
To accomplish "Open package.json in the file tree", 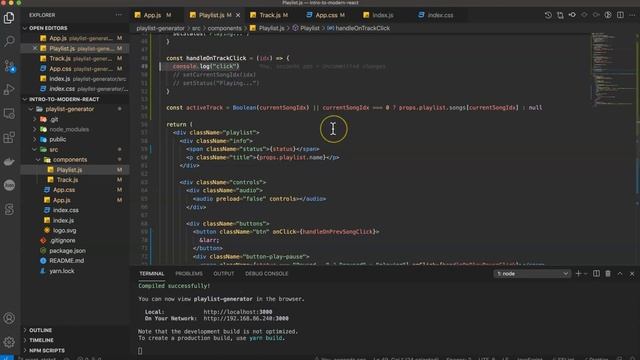I will (x=67, y=251).
